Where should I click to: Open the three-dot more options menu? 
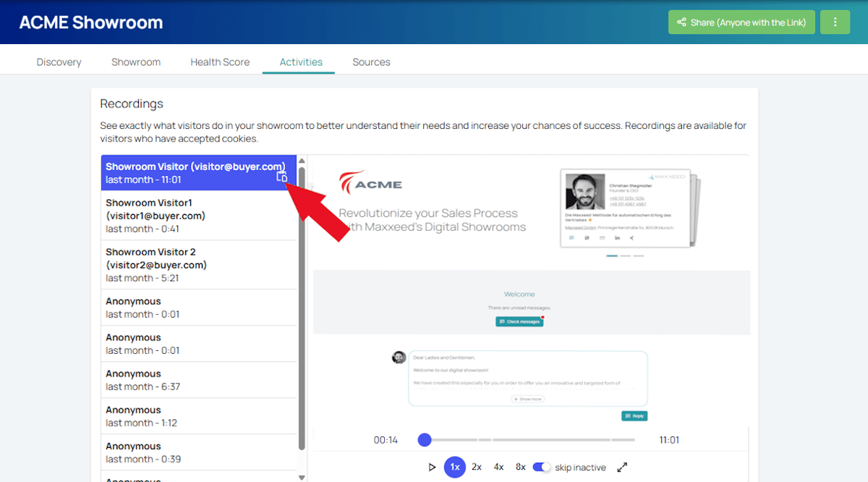coord(835,22)
